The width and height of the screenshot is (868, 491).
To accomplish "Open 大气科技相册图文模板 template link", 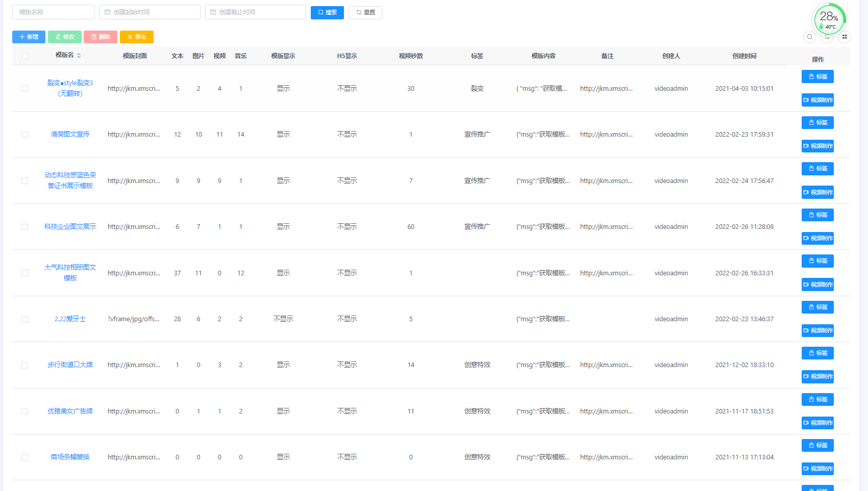I will tap(70, 272).
